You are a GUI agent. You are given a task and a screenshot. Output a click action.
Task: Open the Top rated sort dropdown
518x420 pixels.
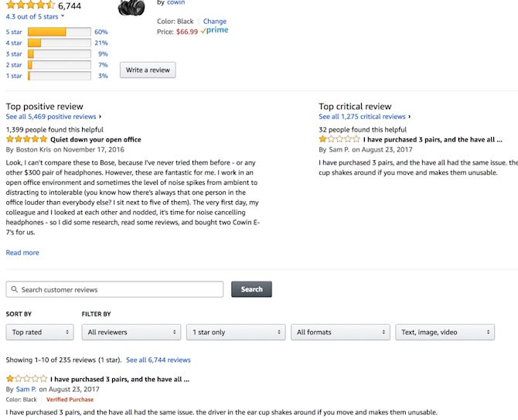(x=40, y=332)
